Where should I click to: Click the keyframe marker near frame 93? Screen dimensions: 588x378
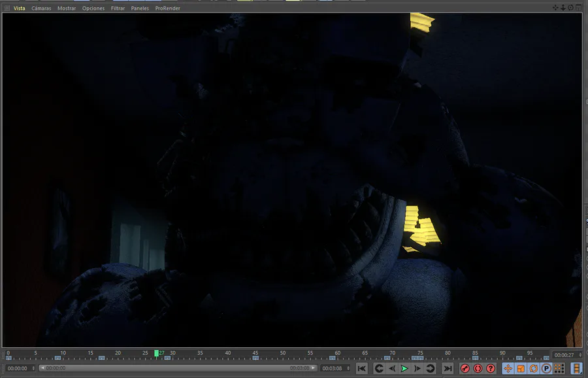tap(519, 358)
